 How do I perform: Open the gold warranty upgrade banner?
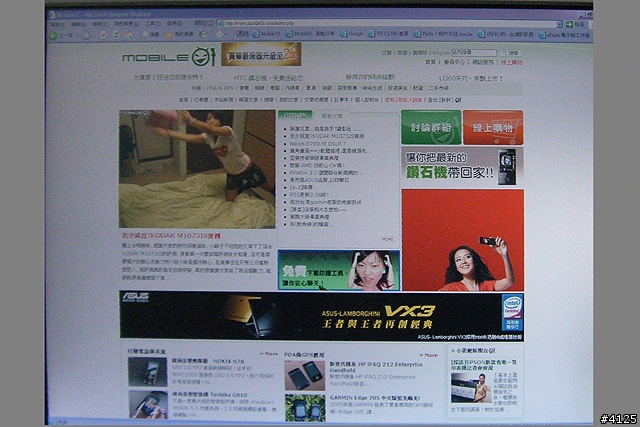tap(261, 54)
